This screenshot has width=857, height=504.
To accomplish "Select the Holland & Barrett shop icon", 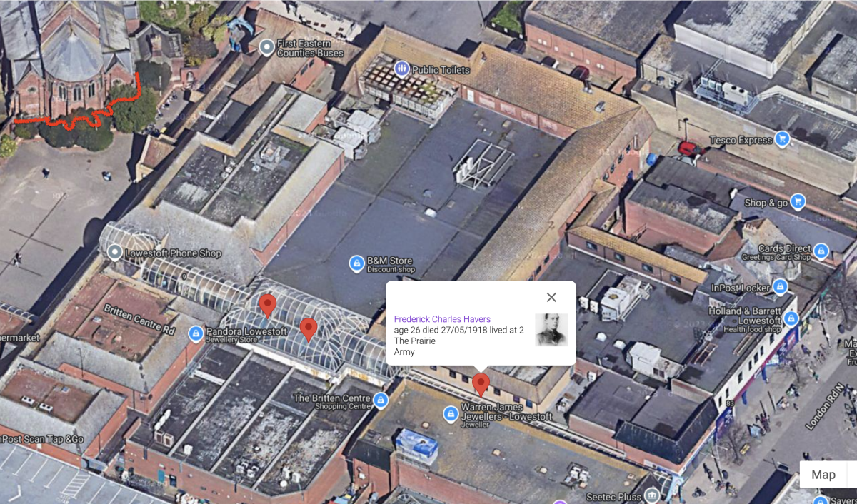I will click(790, 319).
